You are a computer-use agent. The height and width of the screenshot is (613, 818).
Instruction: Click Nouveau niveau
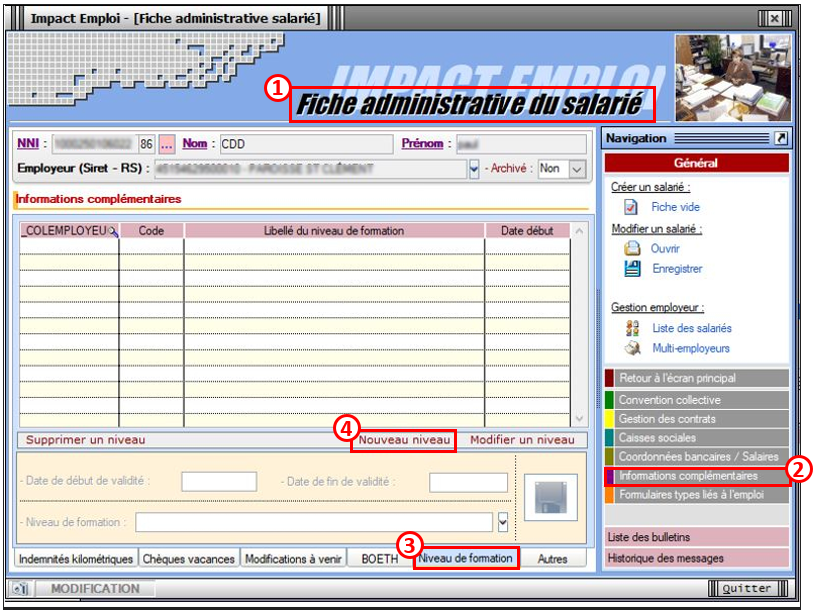click(x=404, y=440)
